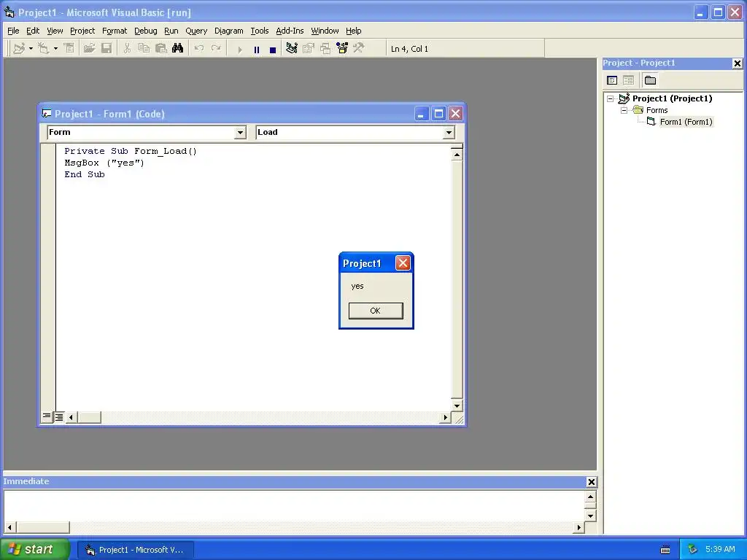Click the Toolbox hammer-and-wrench icon
This screenshot has height=560, width=747.
(x=359, y=49)
